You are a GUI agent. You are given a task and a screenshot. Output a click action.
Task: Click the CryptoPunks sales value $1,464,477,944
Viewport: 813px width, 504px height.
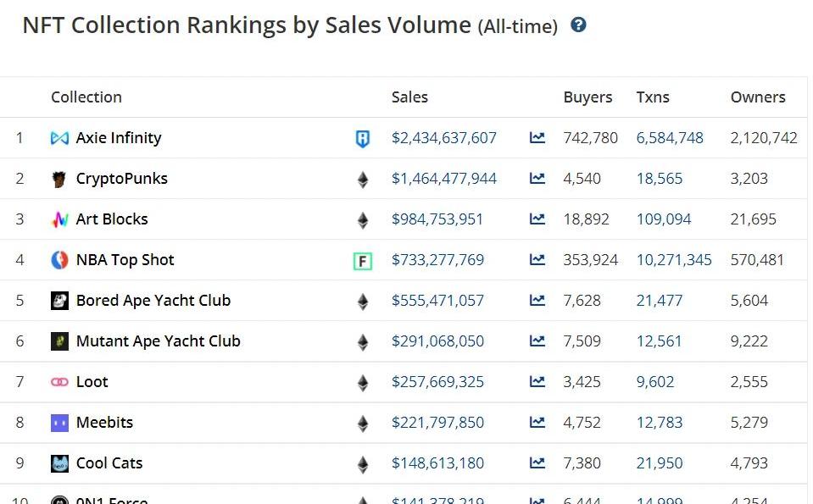443,178
